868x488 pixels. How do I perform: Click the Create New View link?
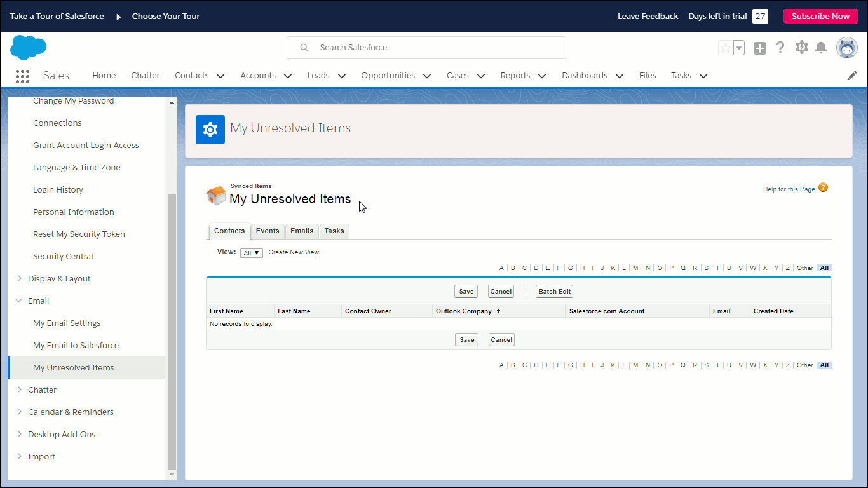294,252
